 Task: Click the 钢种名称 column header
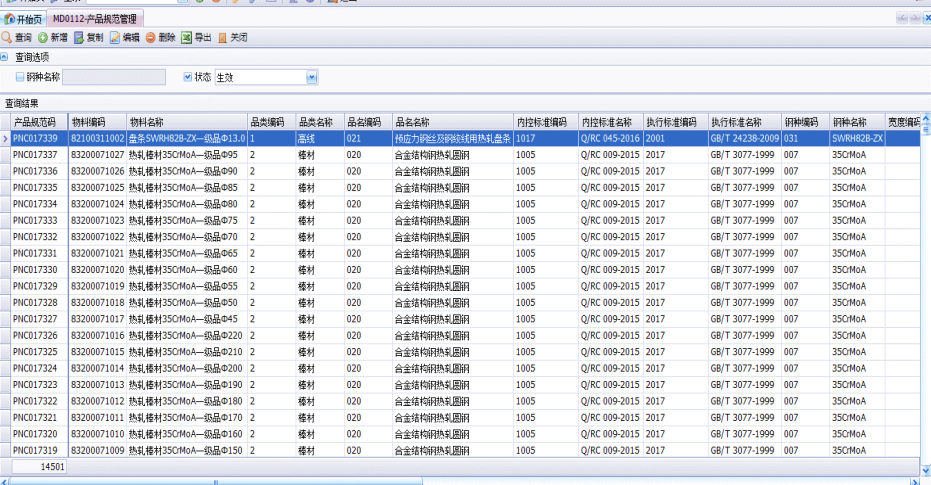[x=857, y=122]
